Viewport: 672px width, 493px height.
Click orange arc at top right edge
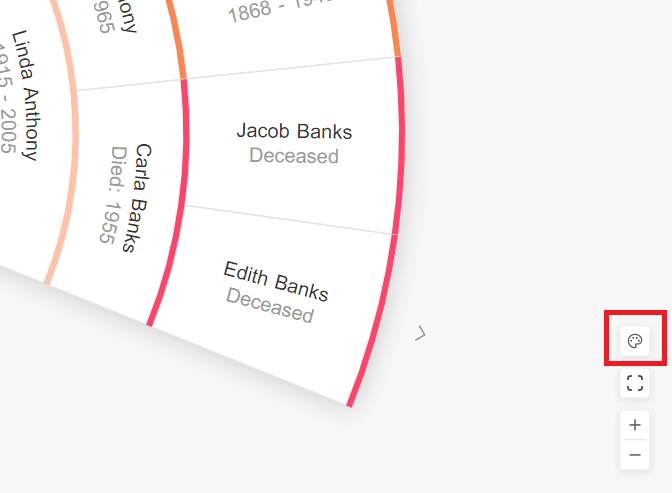(394, 28)
